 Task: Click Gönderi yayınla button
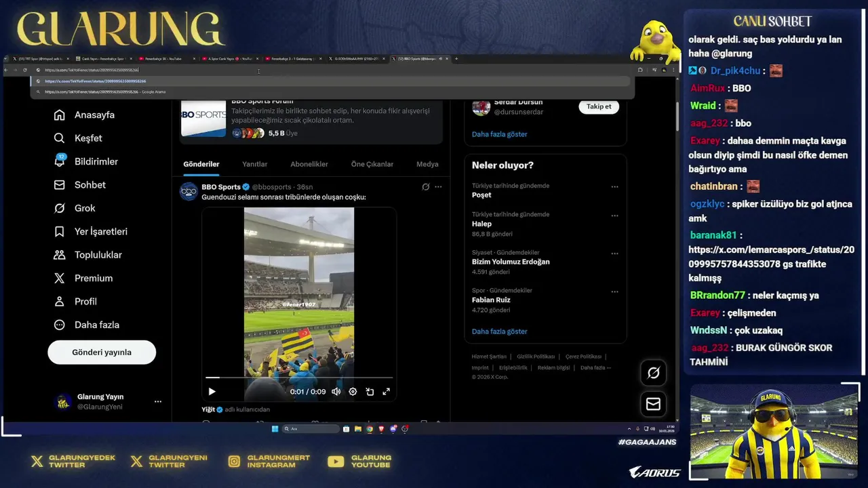[x=102, y=352]
